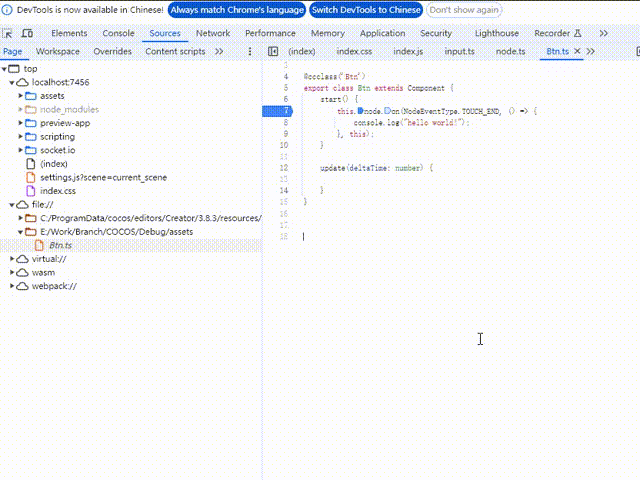Open the Sources pane three-dot menu

click(250, 51)
